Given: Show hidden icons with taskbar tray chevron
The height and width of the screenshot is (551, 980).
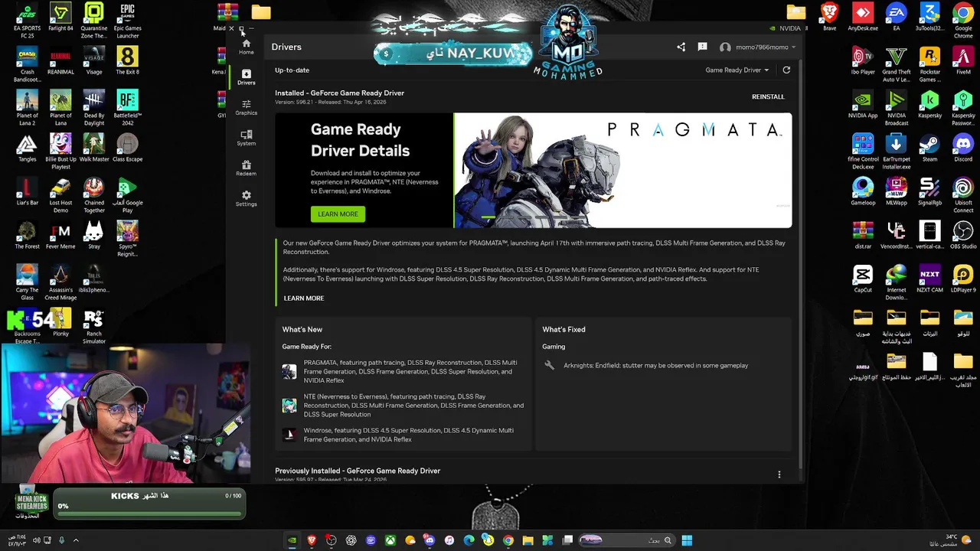Looking at the screenshot, I should pos(76,540).
